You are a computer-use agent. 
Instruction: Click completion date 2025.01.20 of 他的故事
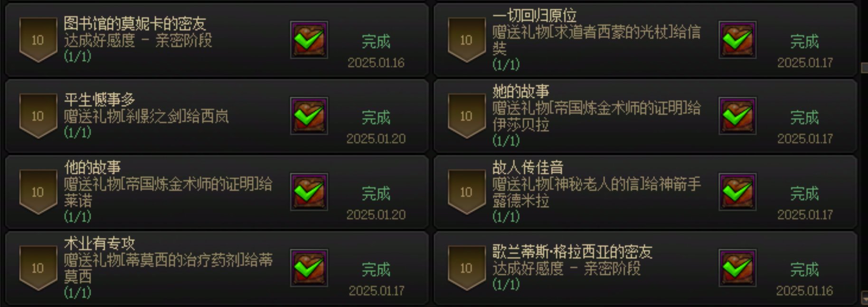[x=376, y=215]
